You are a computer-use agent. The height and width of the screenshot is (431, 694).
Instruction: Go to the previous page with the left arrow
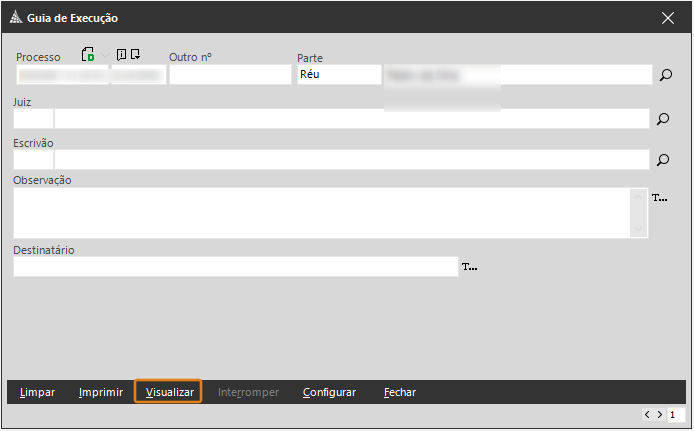click(x=648, y=415)
